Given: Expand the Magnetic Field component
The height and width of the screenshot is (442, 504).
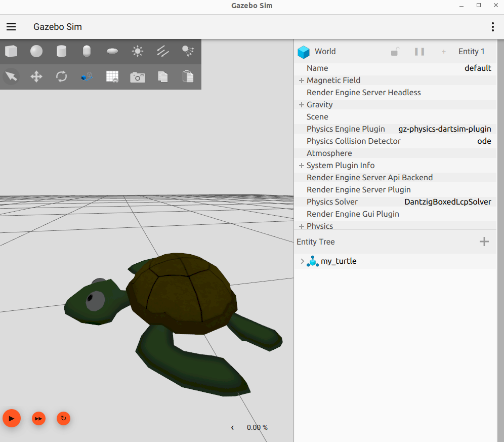Looking at the screenshot, I should point(302,81).
